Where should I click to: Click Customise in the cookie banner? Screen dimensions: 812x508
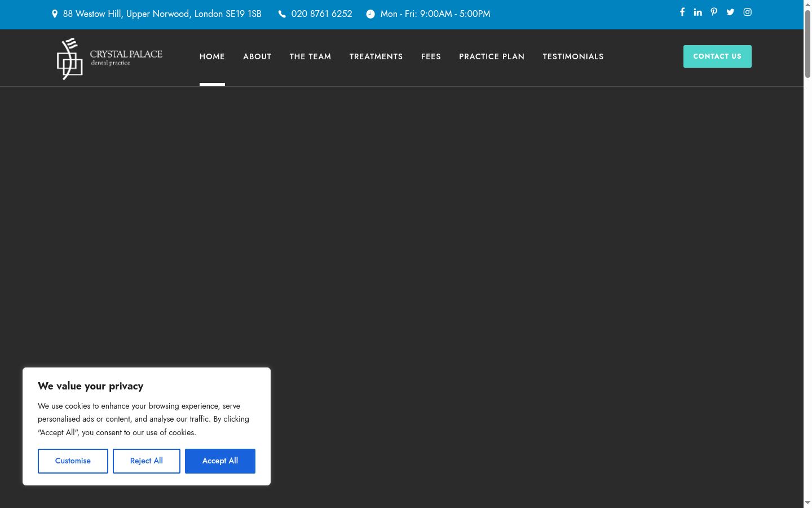[73, 461]
